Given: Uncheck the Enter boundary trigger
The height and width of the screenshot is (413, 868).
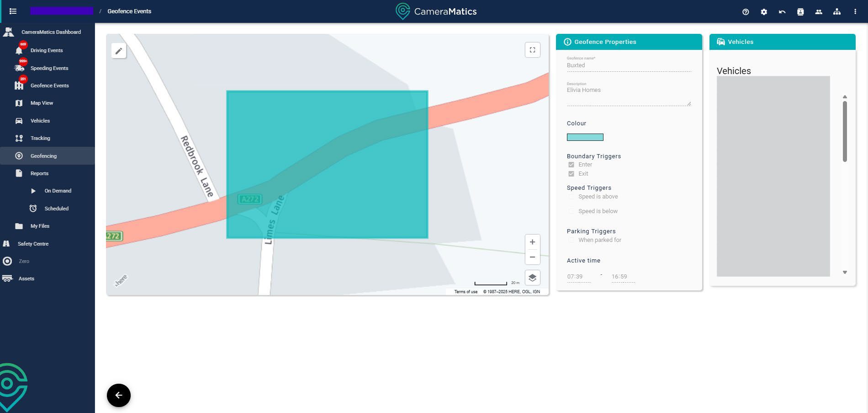Looking at the screenshot, I should tap(571, 165).
